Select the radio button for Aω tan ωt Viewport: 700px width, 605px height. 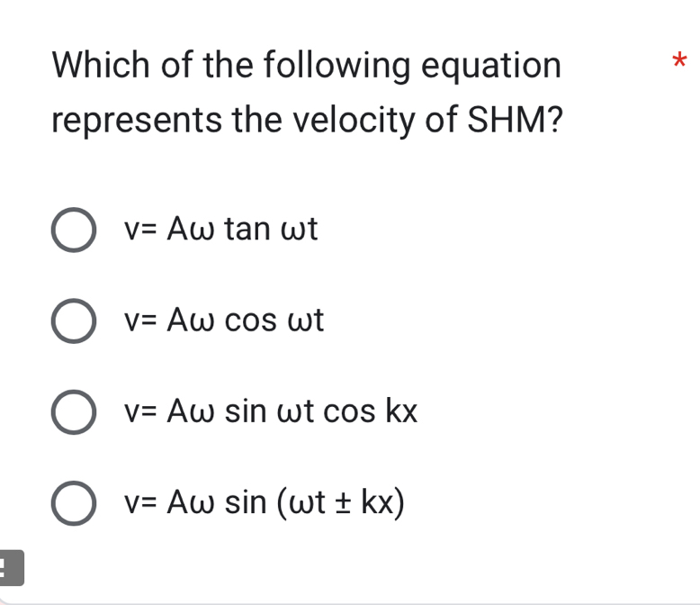tap(74, 230)
